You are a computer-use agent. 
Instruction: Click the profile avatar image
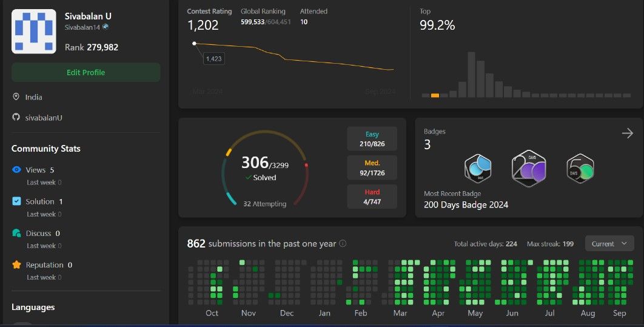pyautogui.click(x=34, y=31)
